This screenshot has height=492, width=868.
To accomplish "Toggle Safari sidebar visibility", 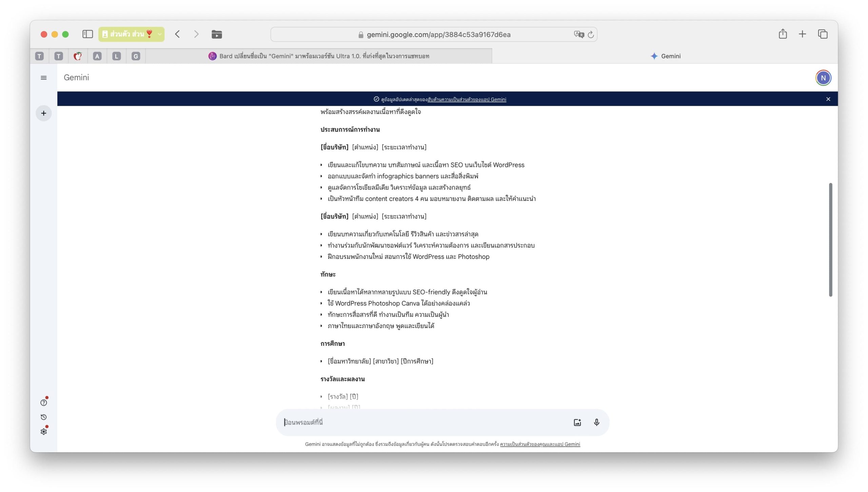I will 87,34.
